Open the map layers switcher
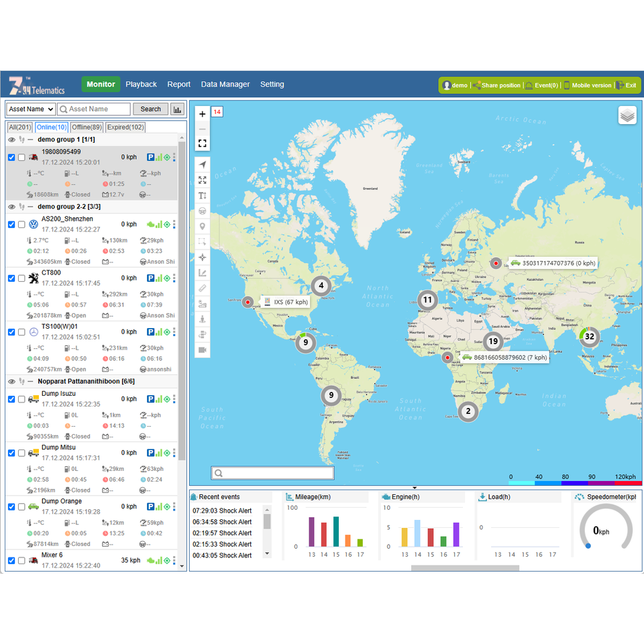 pos(627,115)
